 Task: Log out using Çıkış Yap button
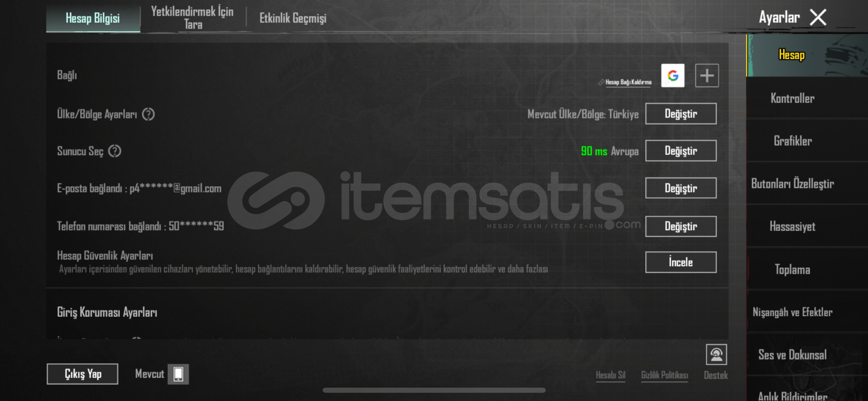pos(82,374)
